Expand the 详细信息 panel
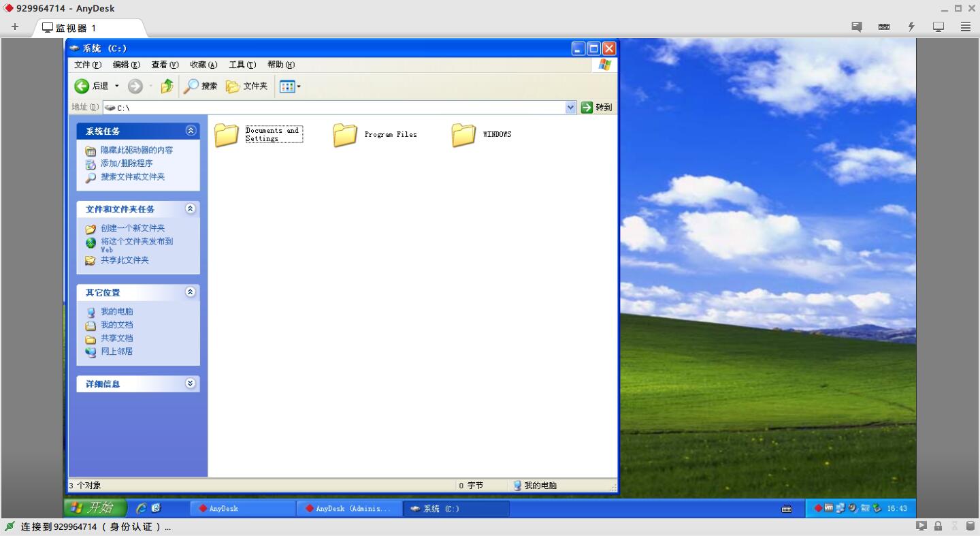This screenshot has height=536, width=980. pyautogui.click(x=191, y=383)
